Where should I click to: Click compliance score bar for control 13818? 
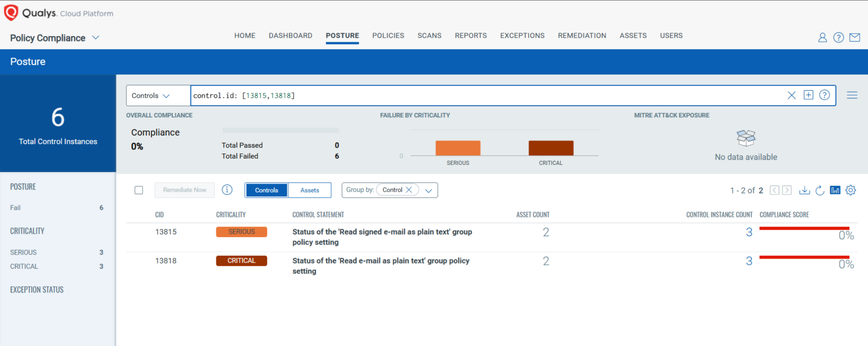click(805, 257)
